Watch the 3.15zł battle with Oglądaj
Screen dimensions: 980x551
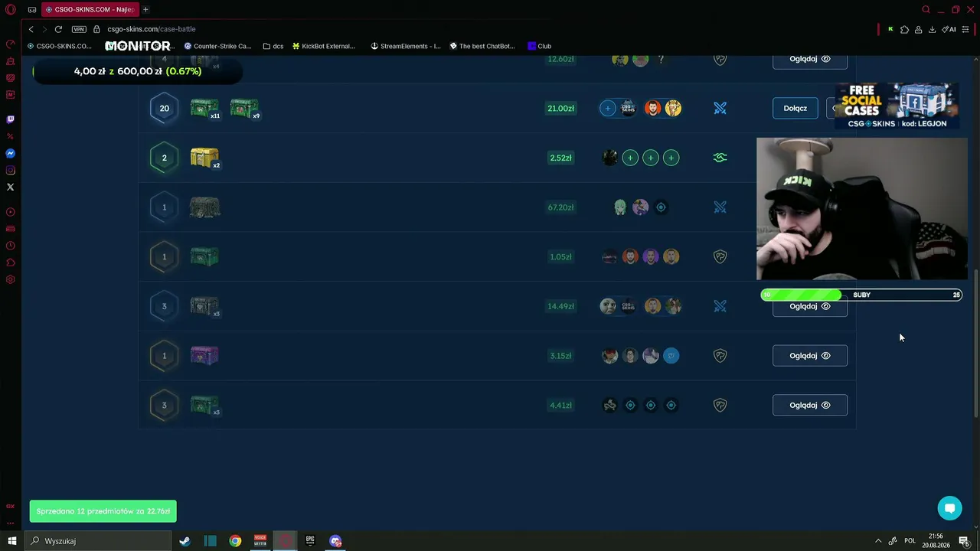[x=810, y=356]
